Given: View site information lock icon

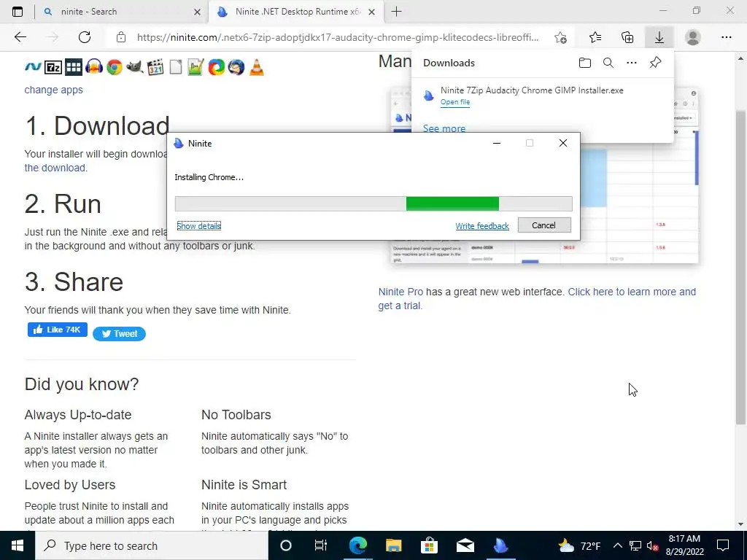Looking at the screenshot, I should [121, 37].
